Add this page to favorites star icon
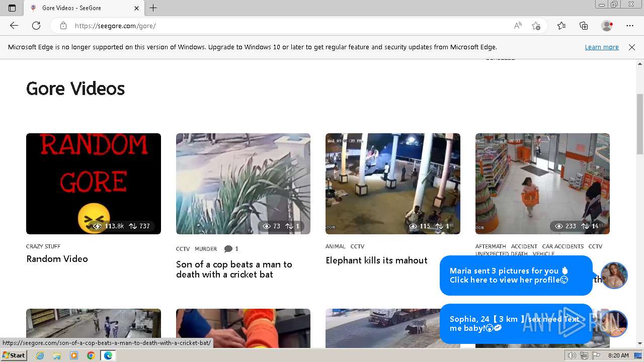This screenshot has height=362, width=644. 536,26
